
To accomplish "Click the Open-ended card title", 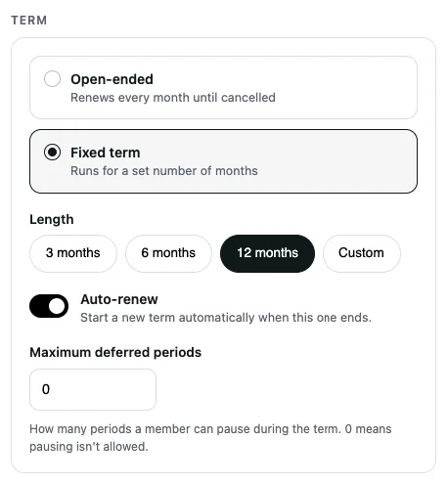I will 112,79.
